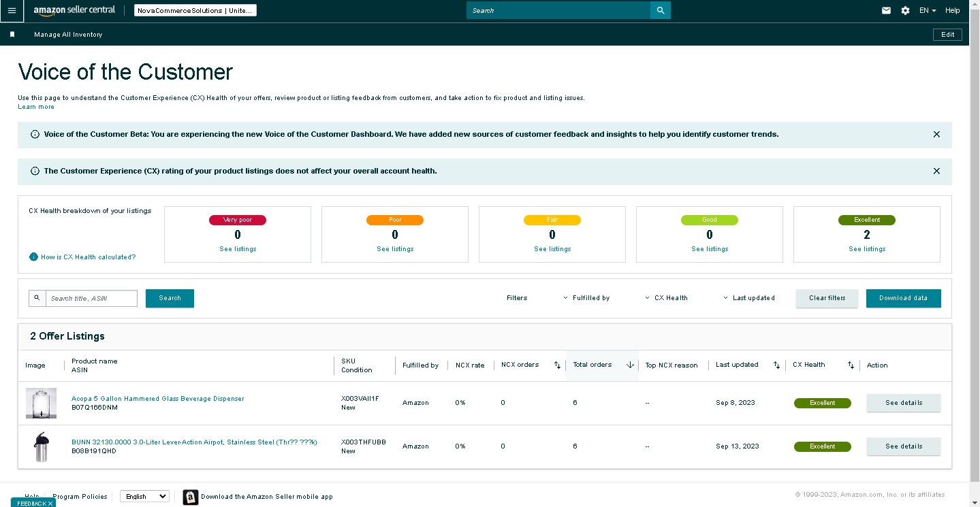See listings under Very poor

[x=238, y=249]
